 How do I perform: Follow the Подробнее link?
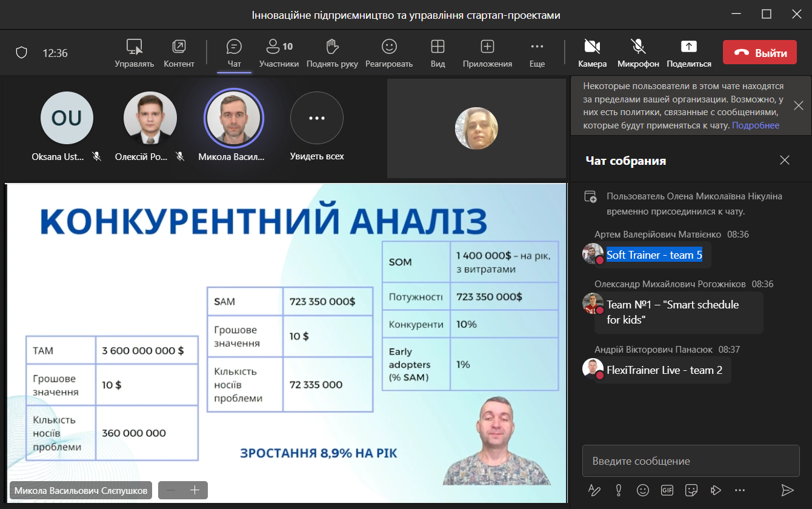756,125
